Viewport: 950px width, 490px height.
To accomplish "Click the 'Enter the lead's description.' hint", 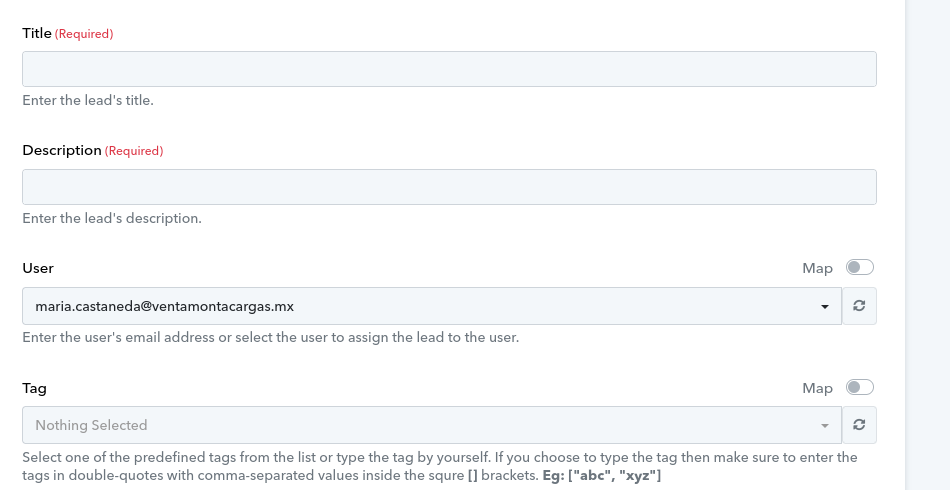I will click(x=112, y=218).
